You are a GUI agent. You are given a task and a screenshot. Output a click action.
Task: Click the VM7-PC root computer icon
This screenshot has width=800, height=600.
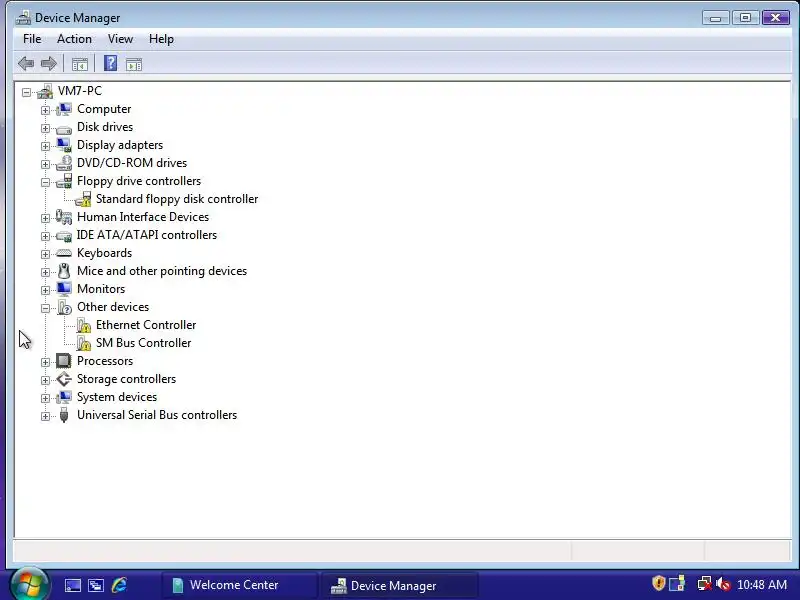click(45, 91)
